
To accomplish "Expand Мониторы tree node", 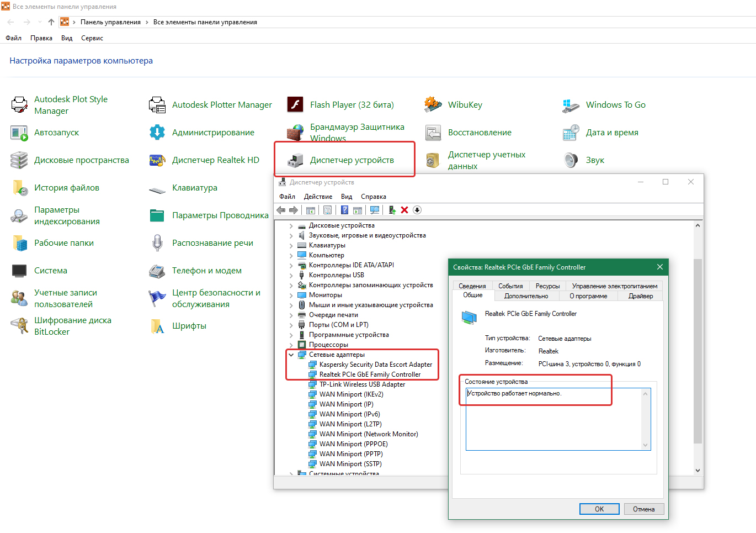I will (x=291, y=295).
